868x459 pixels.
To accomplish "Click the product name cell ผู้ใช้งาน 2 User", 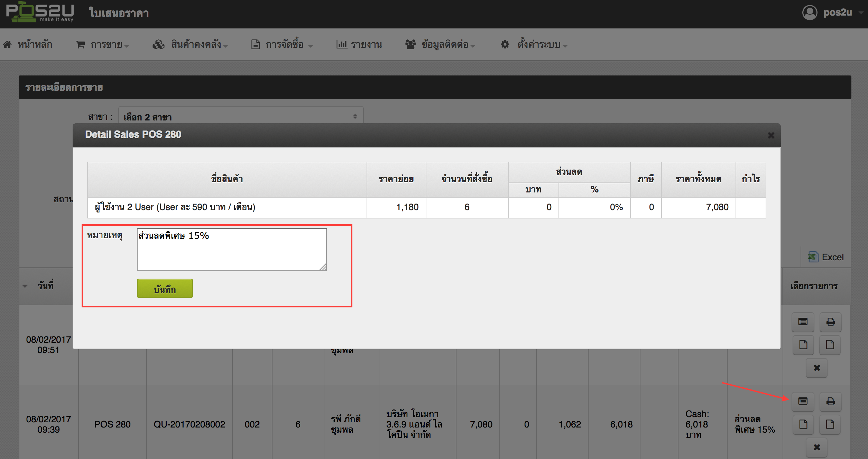I will tap(227, 207).
